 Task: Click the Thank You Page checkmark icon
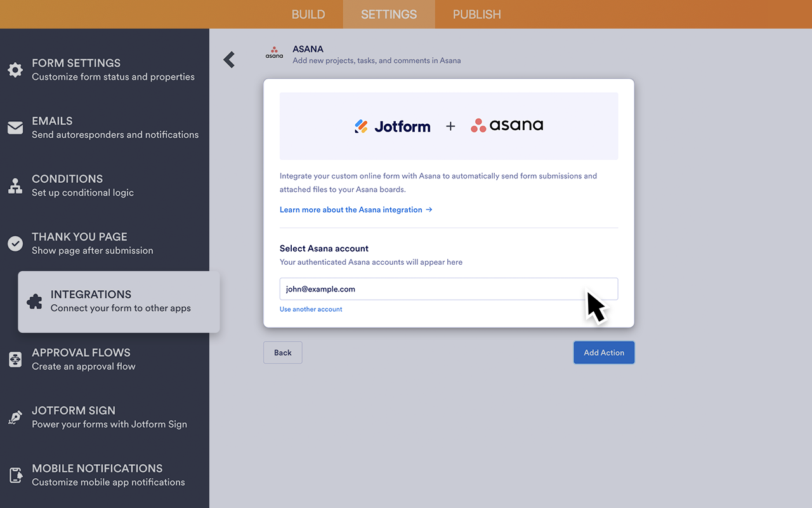[x=15, y=243]
